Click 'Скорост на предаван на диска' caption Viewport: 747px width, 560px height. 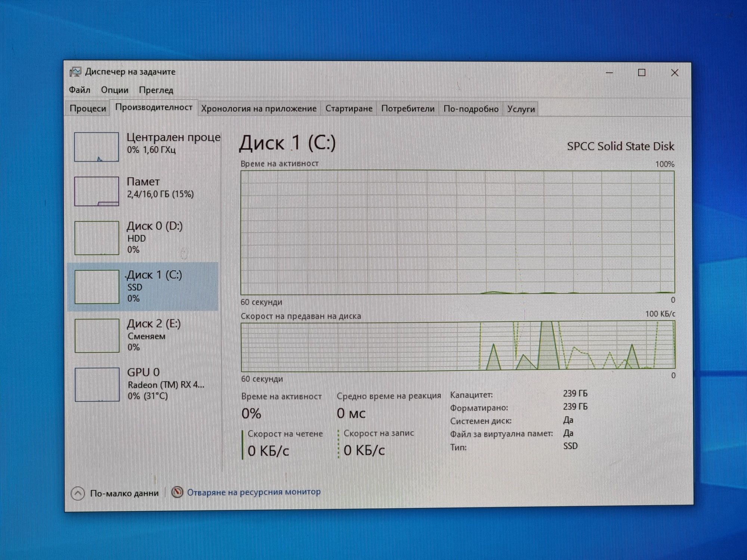pos(301,316)
